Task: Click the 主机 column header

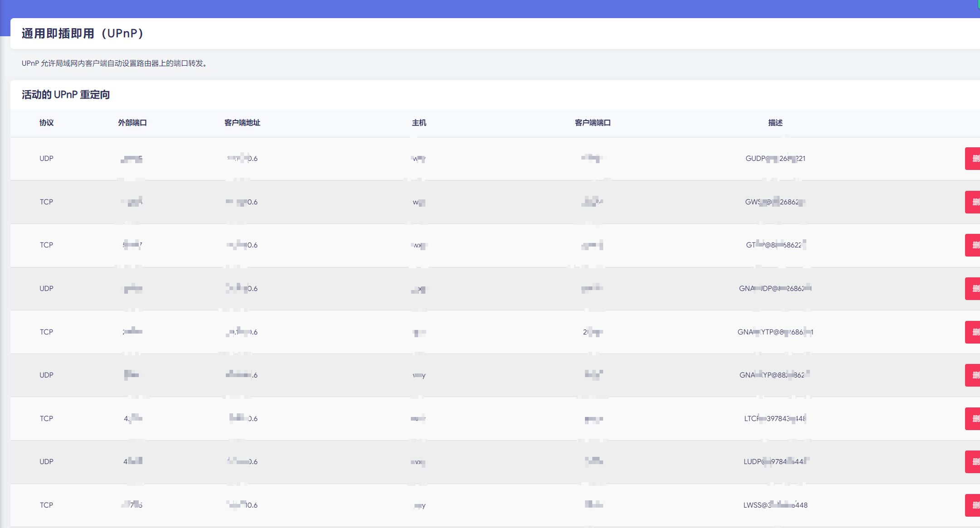Action: [x=419, y=123]
